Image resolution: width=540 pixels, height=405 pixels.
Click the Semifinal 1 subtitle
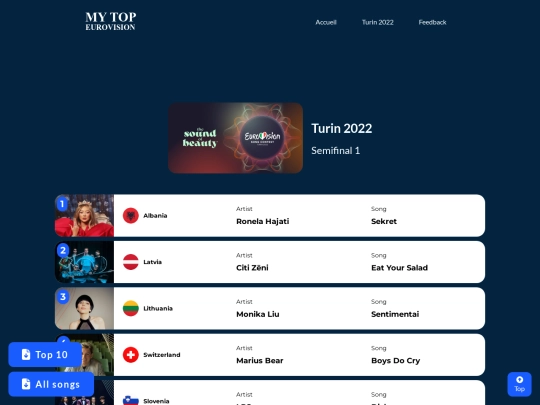tap(335, 150)
